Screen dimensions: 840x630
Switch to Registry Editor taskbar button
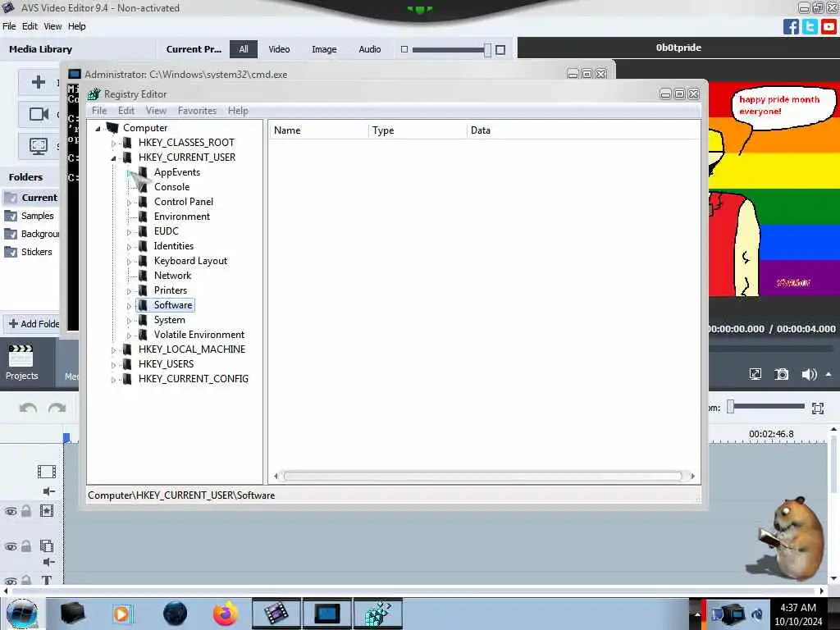point(377,614)
